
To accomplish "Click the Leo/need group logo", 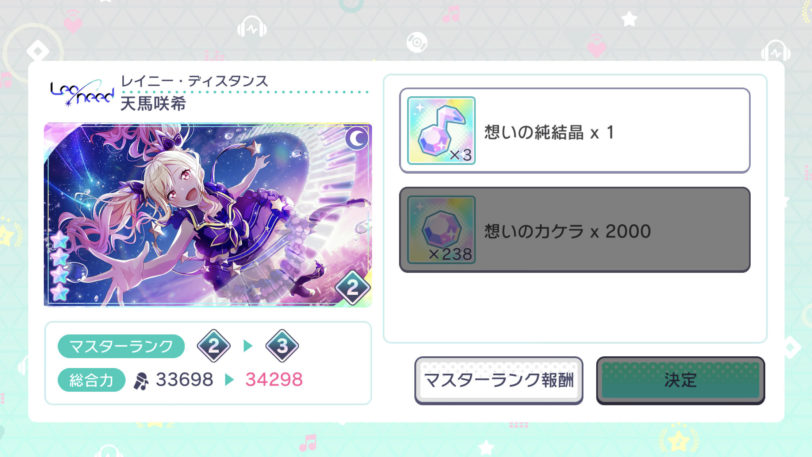I will (x=82, y=92).
